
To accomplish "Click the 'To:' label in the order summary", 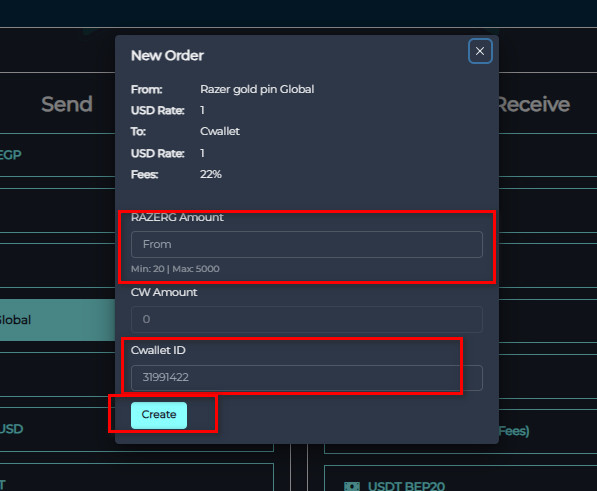I will click(x=138, y=132).
